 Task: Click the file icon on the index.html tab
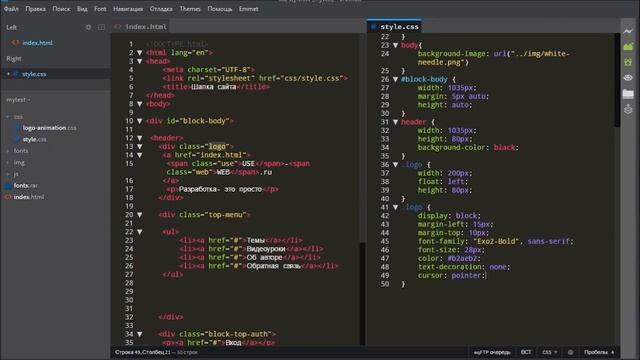click(118, 27)
